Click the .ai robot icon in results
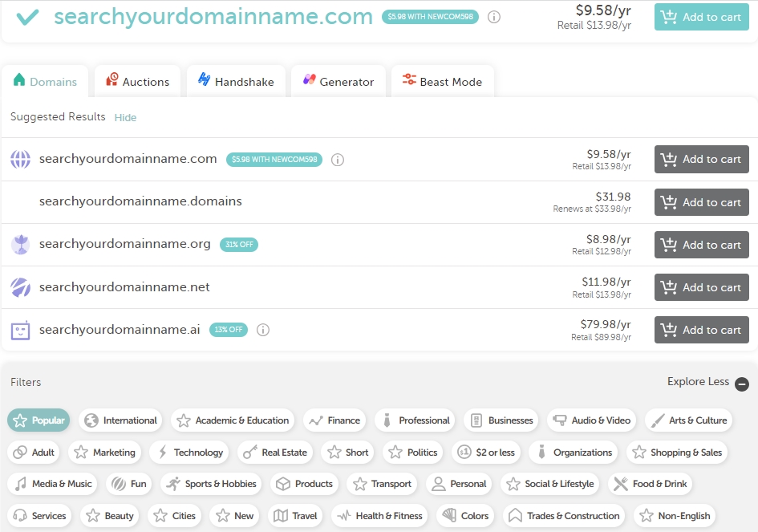This screenshot has height=532, width=758. tap(20, 330)
